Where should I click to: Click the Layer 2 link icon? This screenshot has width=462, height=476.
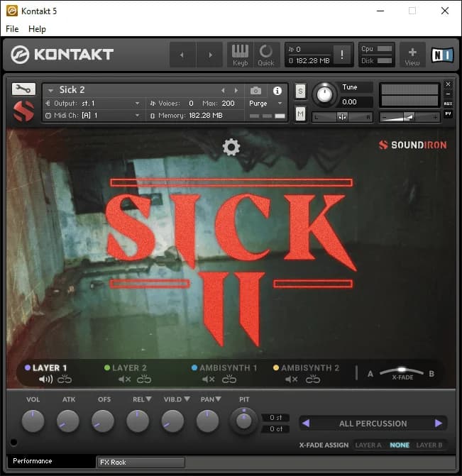[144, 379]
